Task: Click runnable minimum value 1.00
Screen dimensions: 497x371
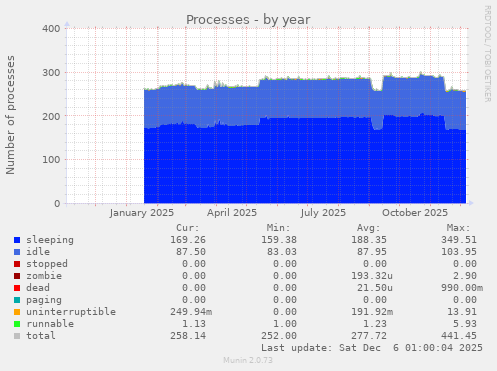Action: [x=285, y=324]
